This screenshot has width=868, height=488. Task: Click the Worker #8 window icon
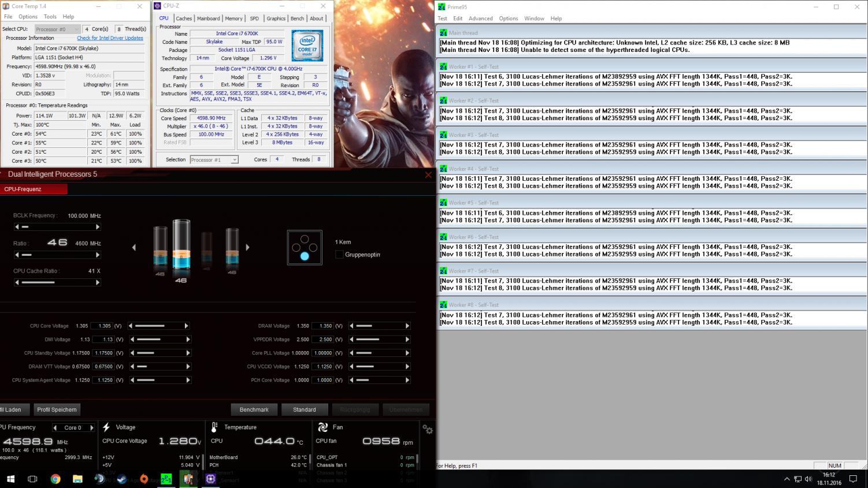coord(443,304)
